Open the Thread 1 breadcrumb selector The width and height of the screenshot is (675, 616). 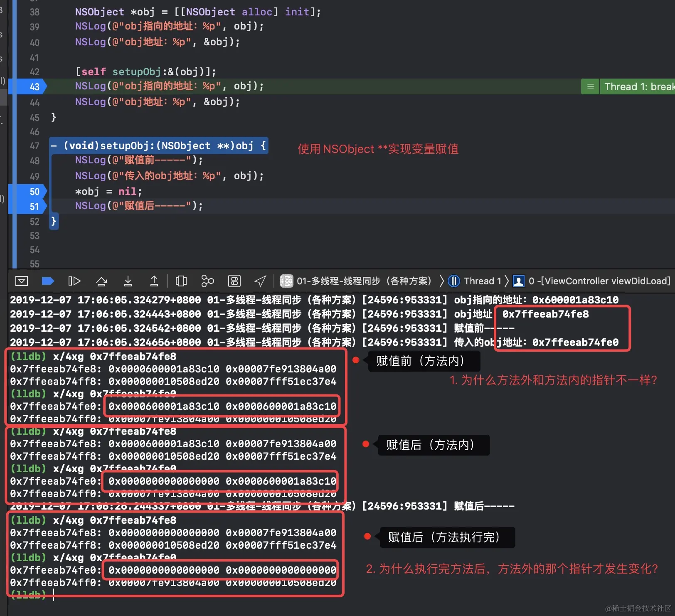tap(475, 281)
